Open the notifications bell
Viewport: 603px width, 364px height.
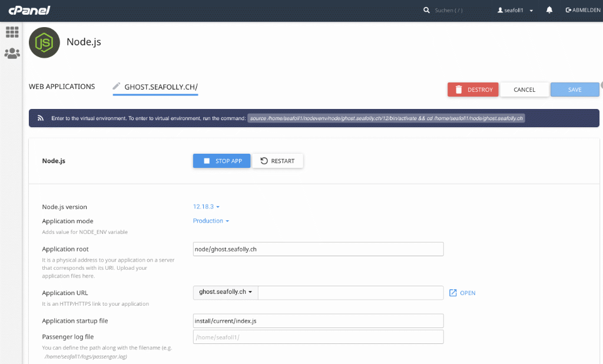point(549,10)
